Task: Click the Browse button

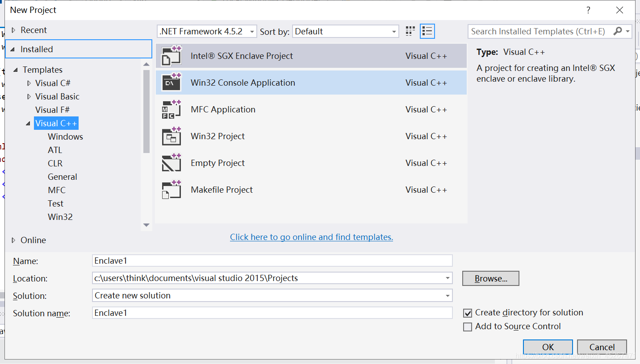Action: tap(491, 278)
